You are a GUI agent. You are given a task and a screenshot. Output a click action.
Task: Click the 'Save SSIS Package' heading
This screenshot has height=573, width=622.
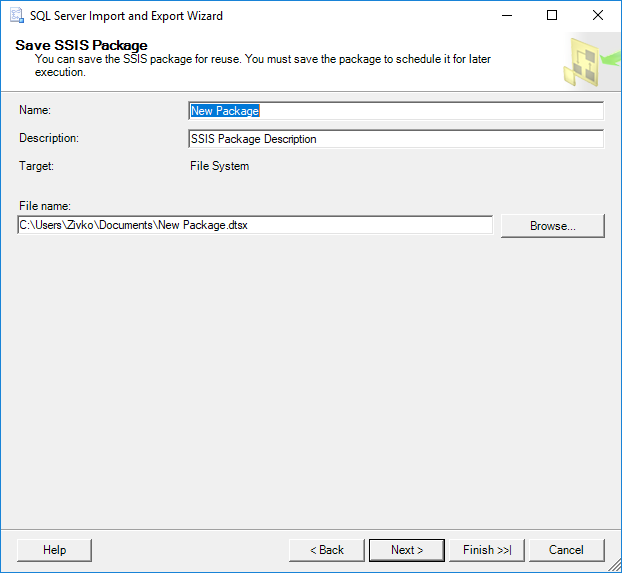coord(81,45)
